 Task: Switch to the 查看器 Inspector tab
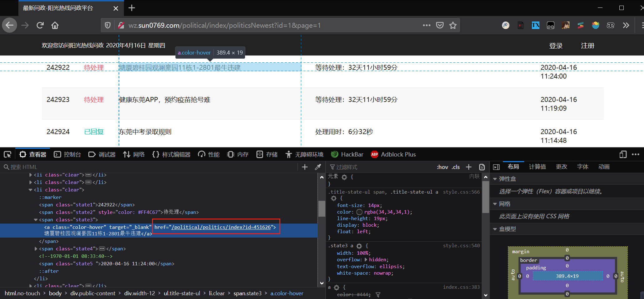point(33,154)
